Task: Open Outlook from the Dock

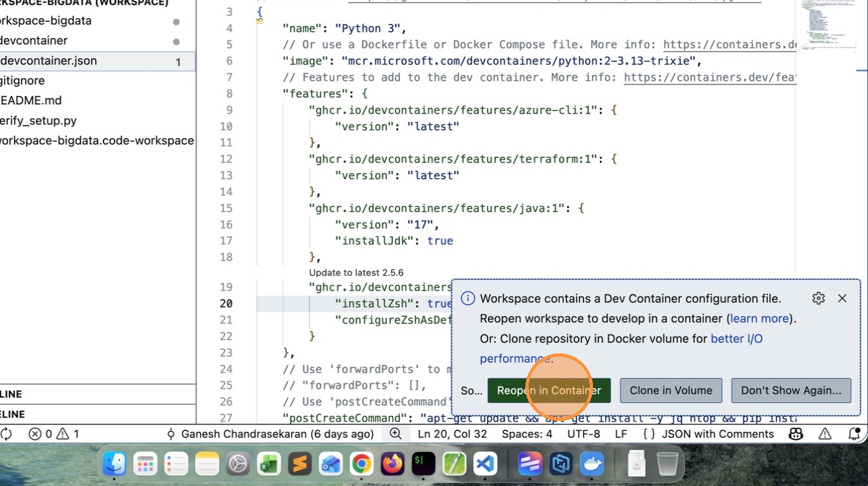Action: 331,465
